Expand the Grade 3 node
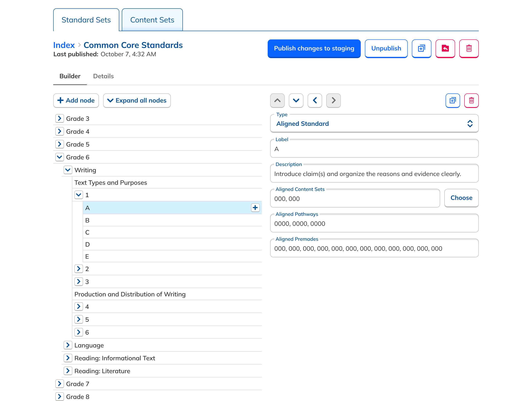Screen dimensions: 532x401 [59, 119]
